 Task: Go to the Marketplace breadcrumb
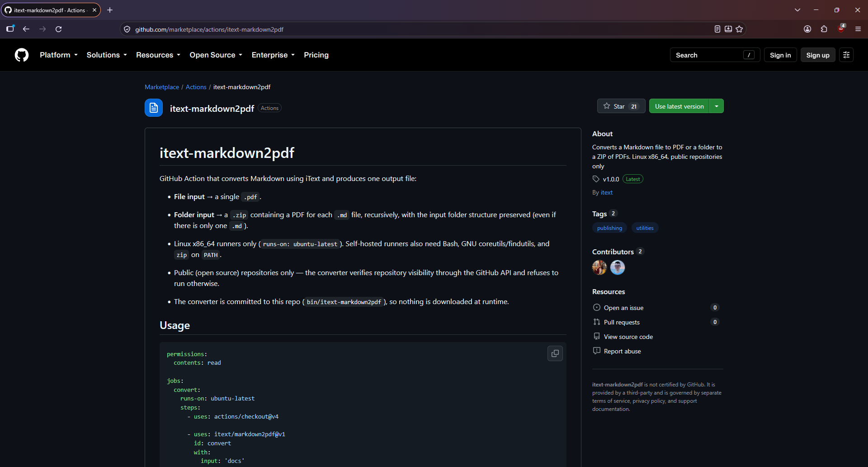[x=162, y=87]
